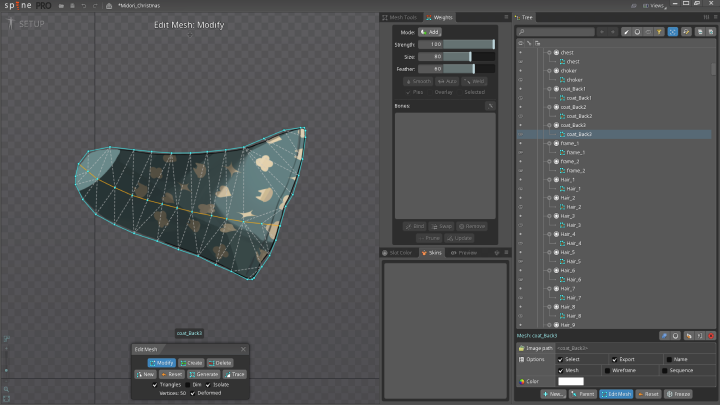
Task: Click the rename icon in Mesh properties header
Action: click(x=699, y=336)
